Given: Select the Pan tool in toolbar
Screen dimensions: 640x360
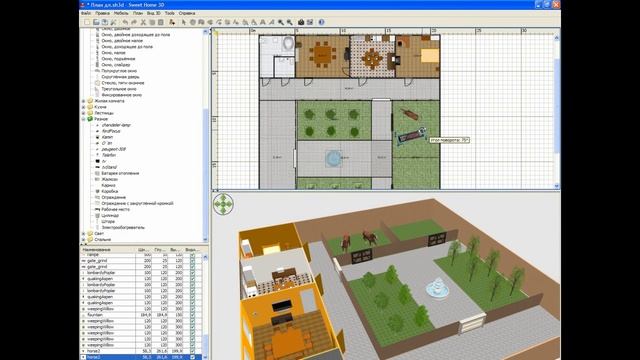Looking at the screenshot, I should pyautogui.click(x=192, y=22).
